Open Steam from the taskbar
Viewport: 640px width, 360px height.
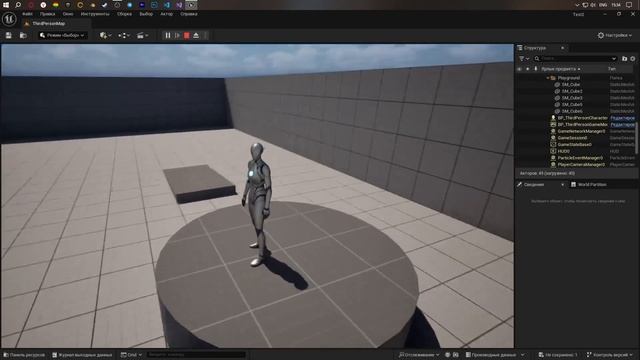[104, 5]
